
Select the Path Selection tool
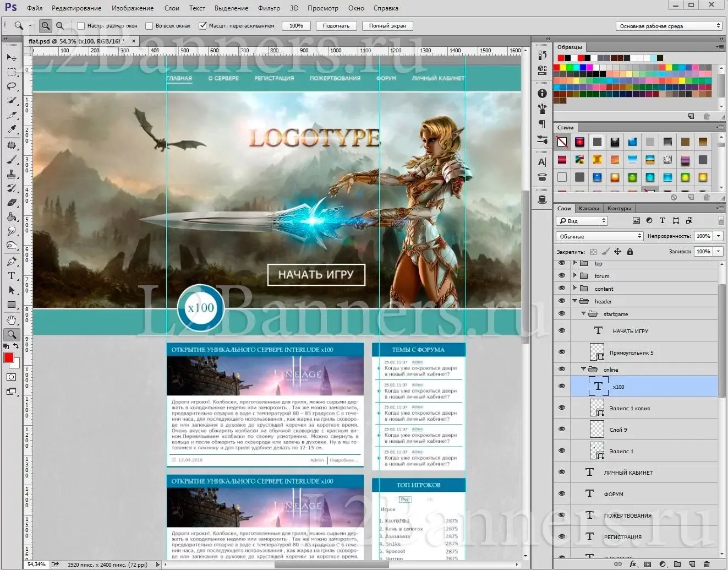(12, 290)
